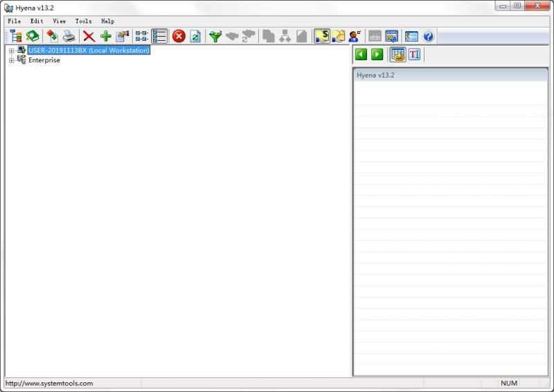The width and height of the screenshot is (554, 392).
Task: Click the refresh page icon
Action: (195, 37)
